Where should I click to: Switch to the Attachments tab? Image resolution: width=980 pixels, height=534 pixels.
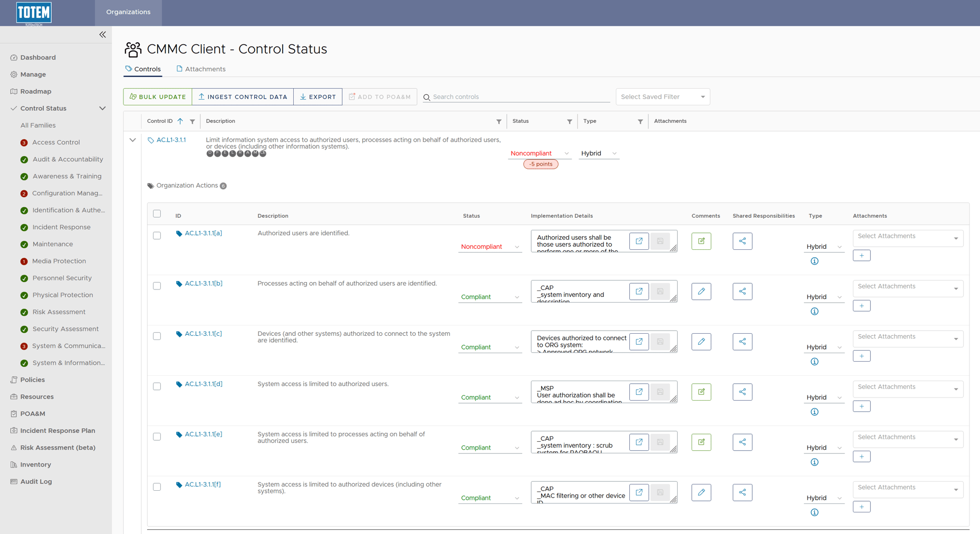click(x=205, y=69)
